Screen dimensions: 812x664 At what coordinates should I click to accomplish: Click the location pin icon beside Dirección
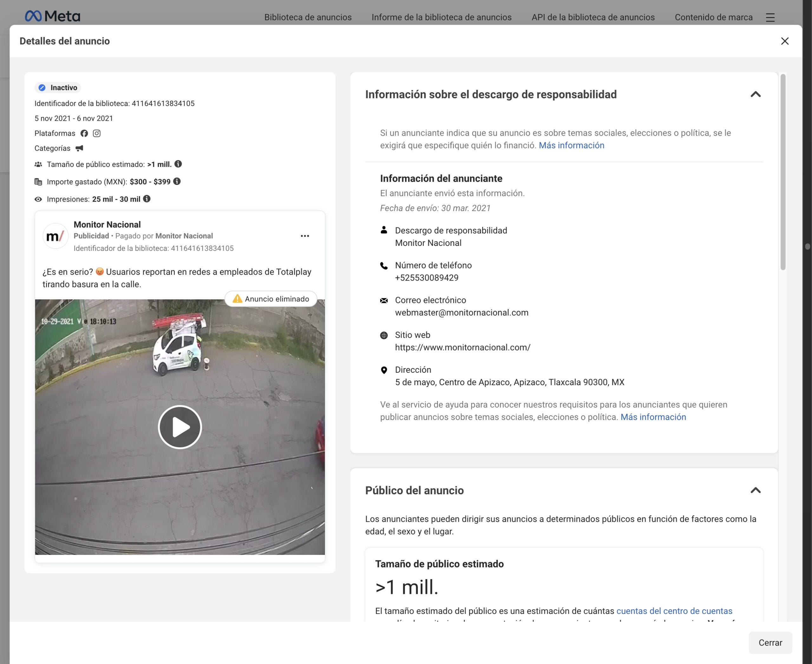[384, 370]
